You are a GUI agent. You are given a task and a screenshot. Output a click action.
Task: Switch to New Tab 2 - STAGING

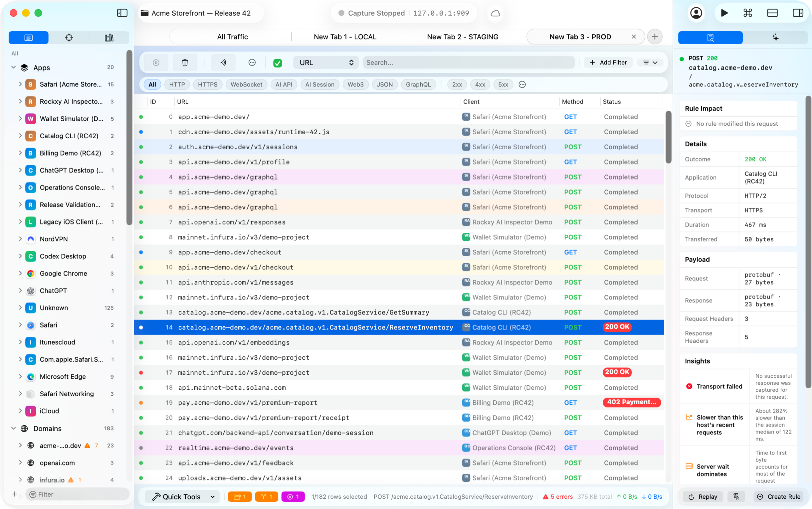[463, 37]
